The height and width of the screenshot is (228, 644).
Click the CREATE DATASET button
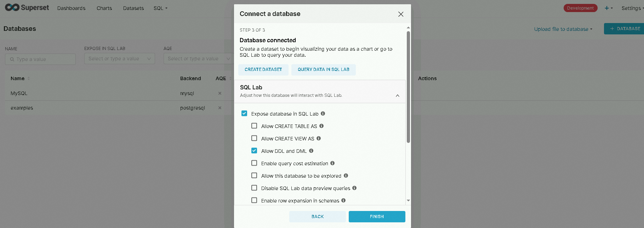click(263, 69)
